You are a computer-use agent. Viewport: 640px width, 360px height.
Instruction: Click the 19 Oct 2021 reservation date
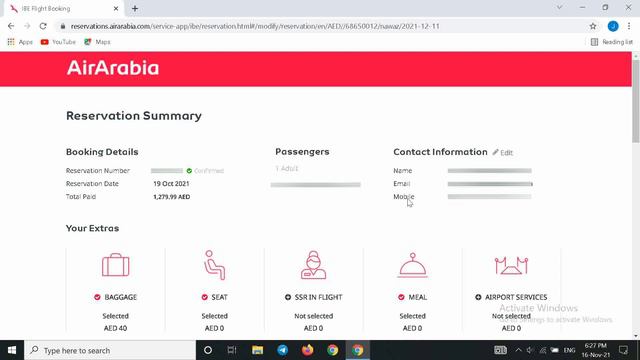171,184
